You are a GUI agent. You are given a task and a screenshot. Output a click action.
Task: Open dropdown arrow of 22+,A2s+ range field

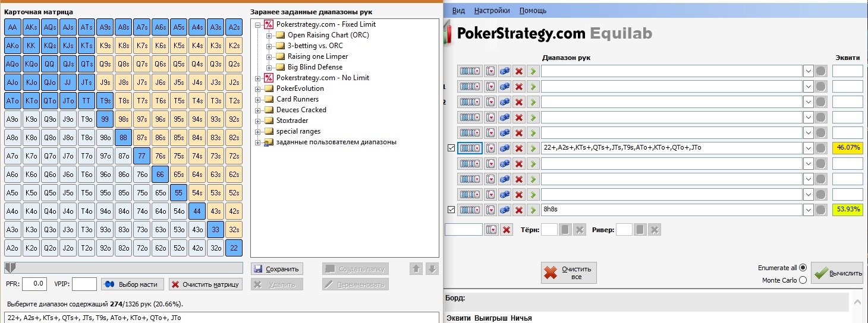(x=809, y=148)
